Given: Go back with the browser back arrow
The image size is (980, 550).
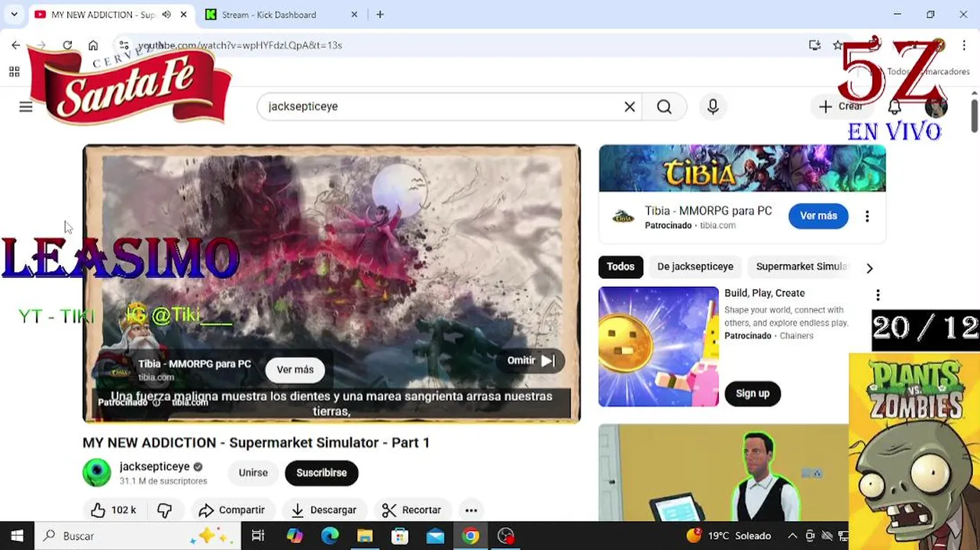Looking at the screenshot, I should [15, 45].
